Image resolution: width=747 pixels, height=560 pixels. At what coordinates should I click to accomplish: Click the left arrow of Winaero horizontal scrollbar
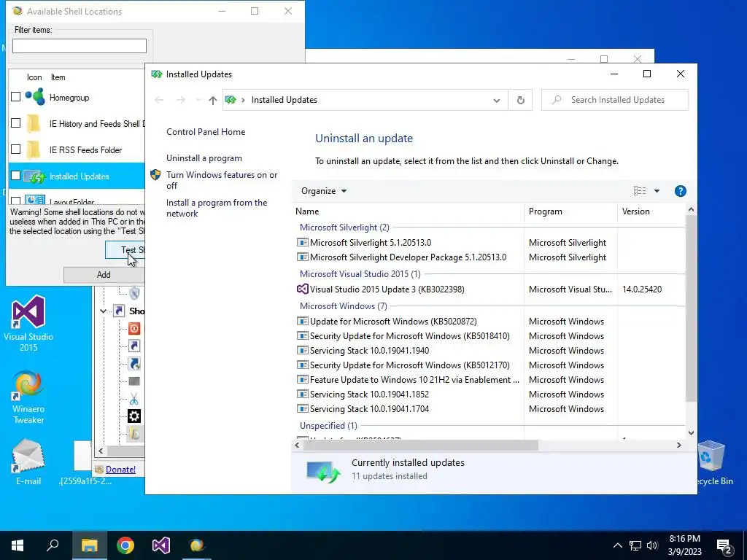point(101,451)
